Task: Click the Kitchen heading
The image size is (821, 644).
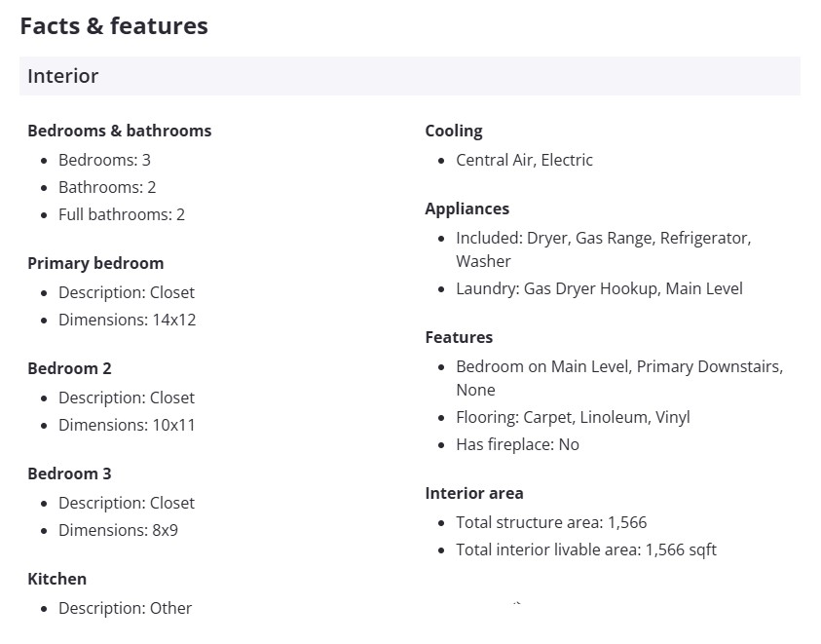Action: 56,579
